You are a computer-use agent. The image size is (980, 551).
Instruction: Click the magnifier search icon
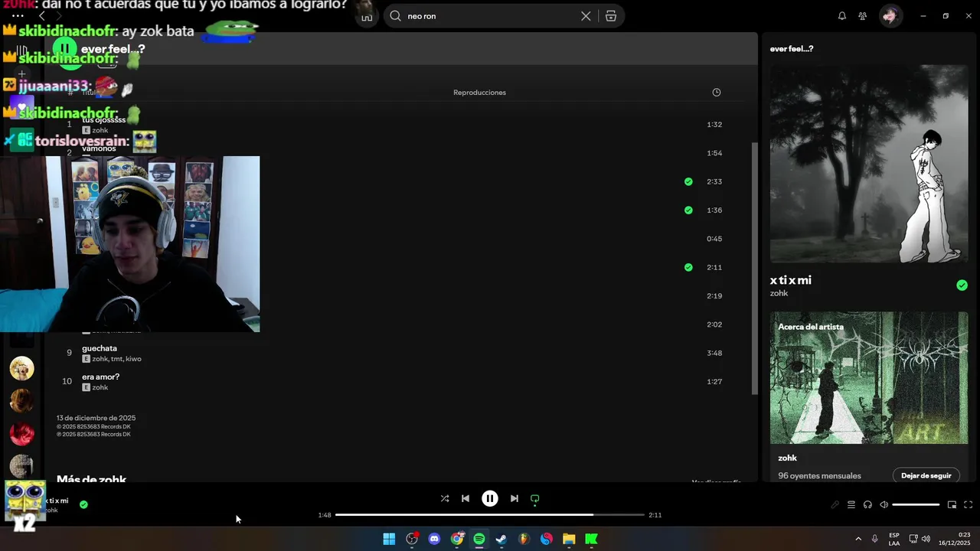click(395, 16)
